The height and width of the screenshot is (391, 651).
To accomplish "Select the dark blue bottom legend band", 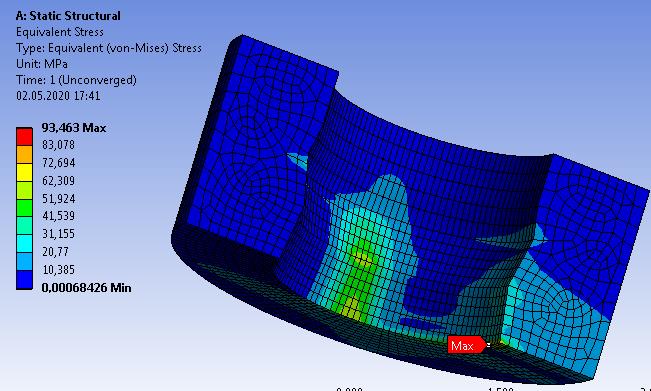I will point(24,280).
